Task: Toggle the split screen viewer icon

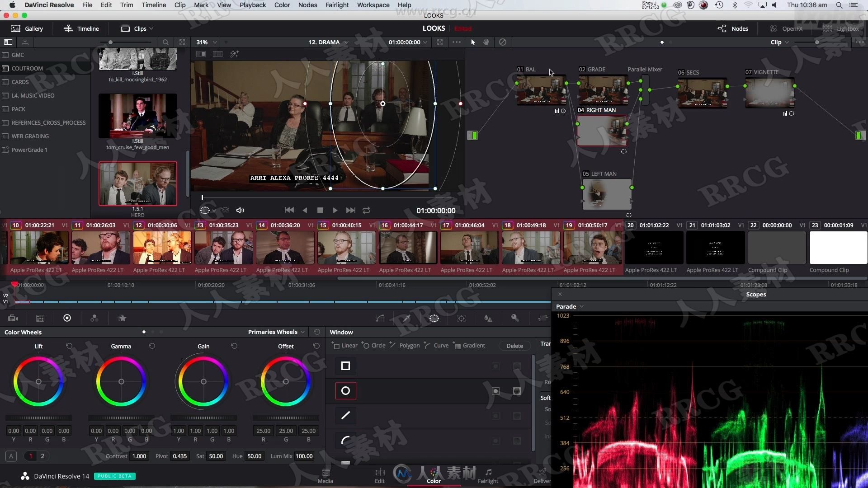Action: [217, 54]
